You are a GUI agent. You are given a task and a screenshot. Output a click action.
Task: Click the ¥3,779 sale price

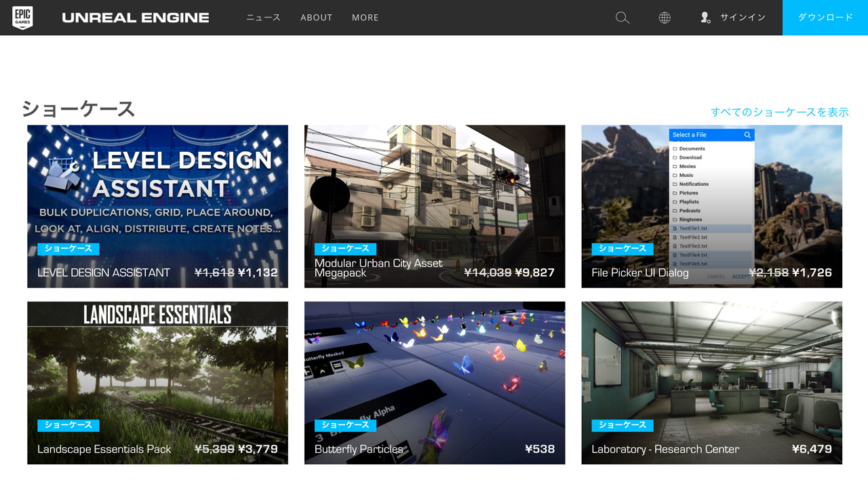pyautogui.click(x=258, y=449)
